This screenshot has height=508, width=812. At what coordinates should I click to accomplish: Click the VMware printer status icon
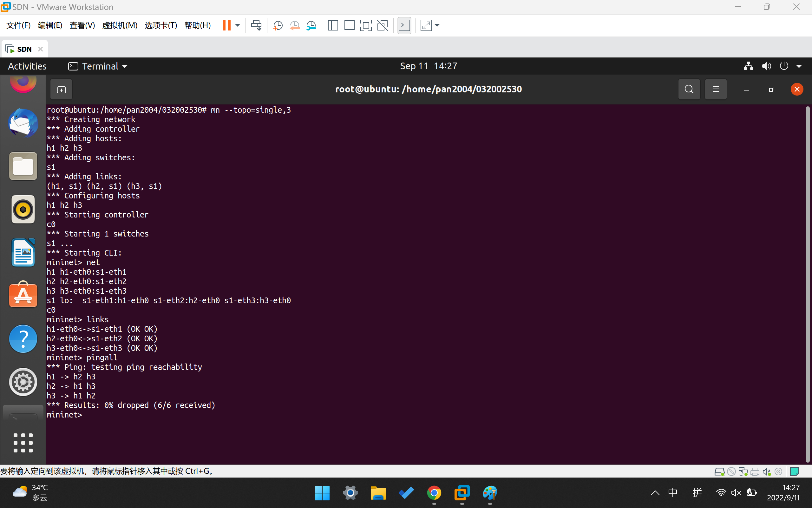(x=755, y=472)
